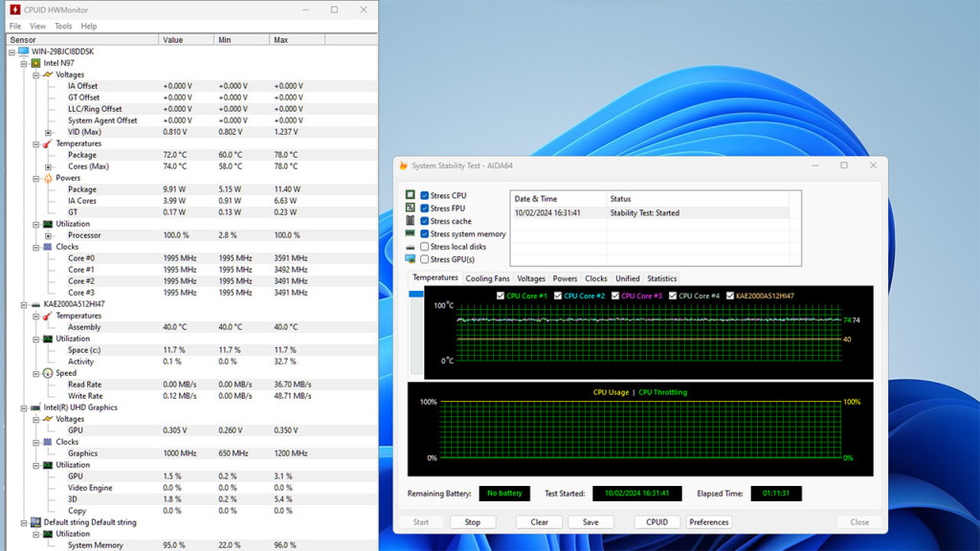980x551 pixels.
Task: Click the RAM icon left of Stress system memory
Action: point(410,233)
